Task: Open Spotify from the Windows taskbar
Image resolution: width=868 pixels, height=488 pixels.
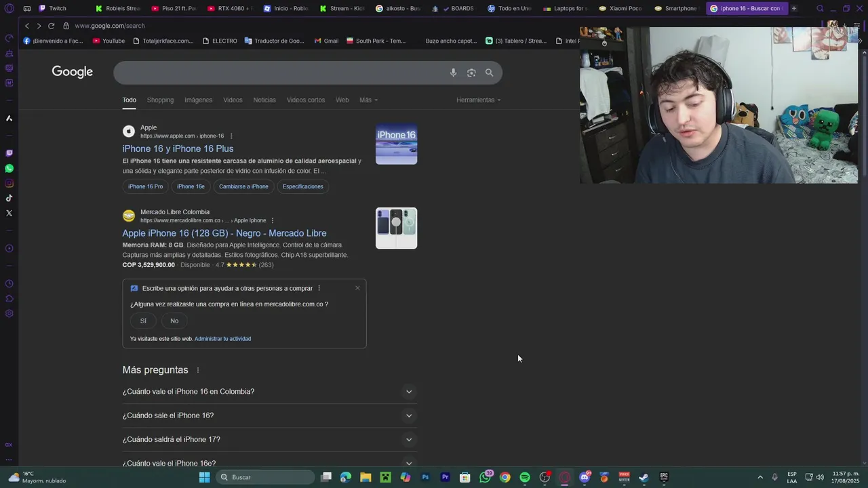Action: tap(525, 477)
